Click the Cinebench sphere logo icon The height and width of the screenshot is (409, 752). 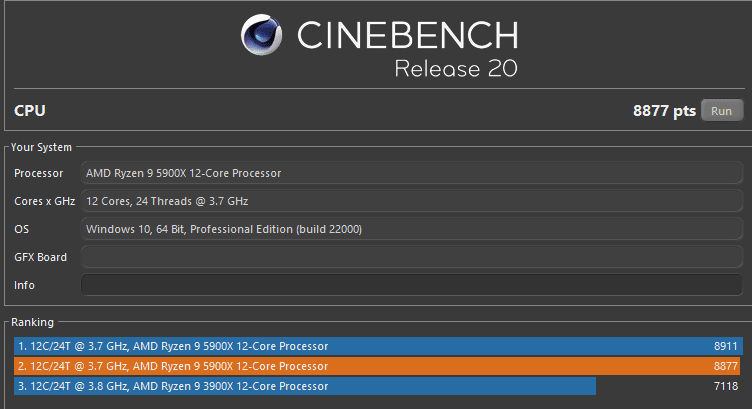click(262, 37)
